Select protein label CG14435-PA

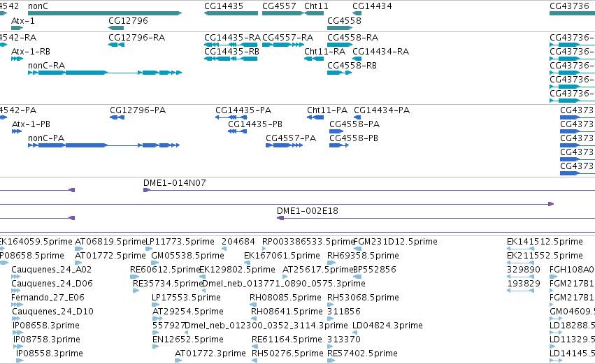pyautogui.click(x=243, y=110)
